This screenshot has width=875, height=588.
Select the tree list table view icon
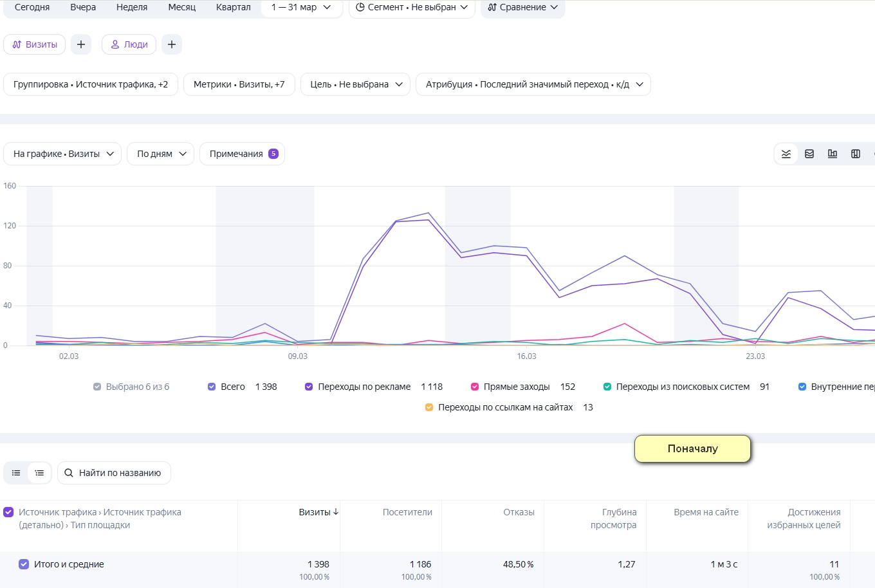(x=39, y=473)
